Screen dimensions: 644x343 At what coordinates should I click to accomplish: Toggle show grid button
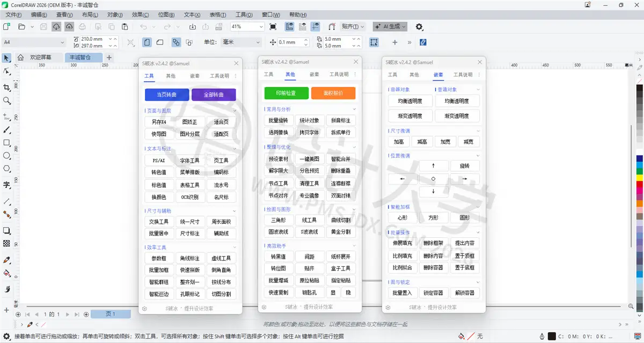[x=303, y=26]
